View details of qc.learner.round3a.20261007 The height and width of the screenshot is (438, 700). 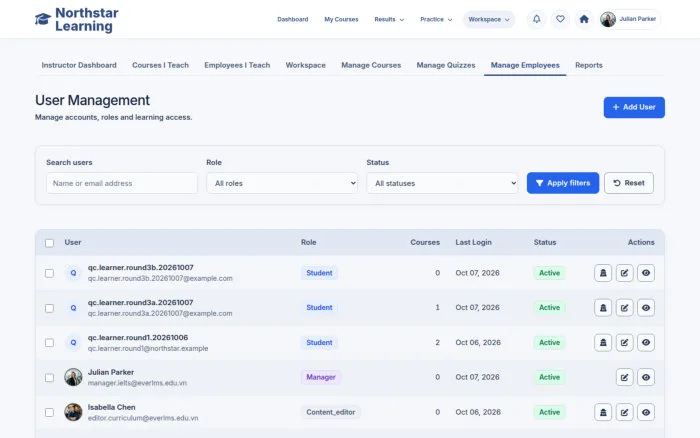pos(646,308)
